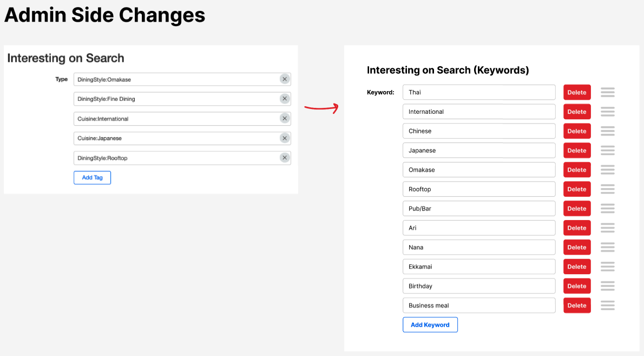Click the drag handle beside Ekkamai
Screen dimensions: 644x356
[607, 267]
